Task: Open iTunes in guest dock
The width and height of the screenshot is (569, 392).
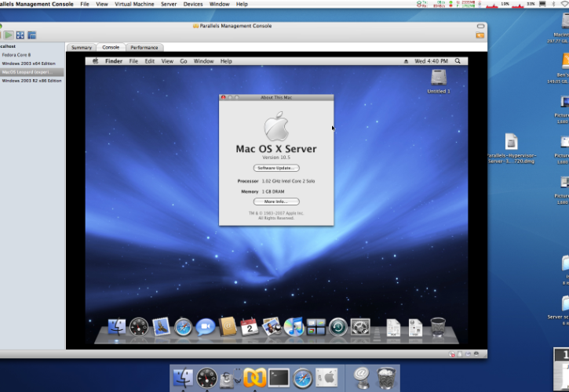Action: (x=294, y=327)
